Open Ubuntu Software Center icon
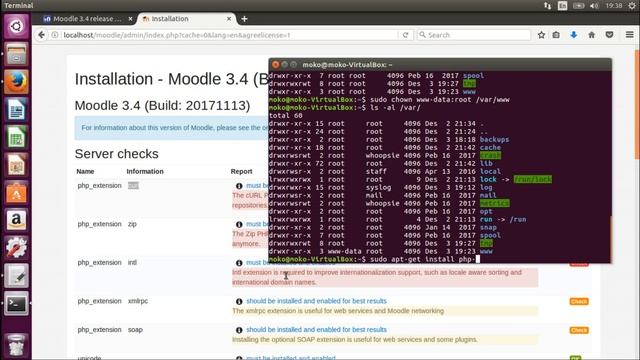Viewport: 640px width, 360px height. (x=16, y=193)
